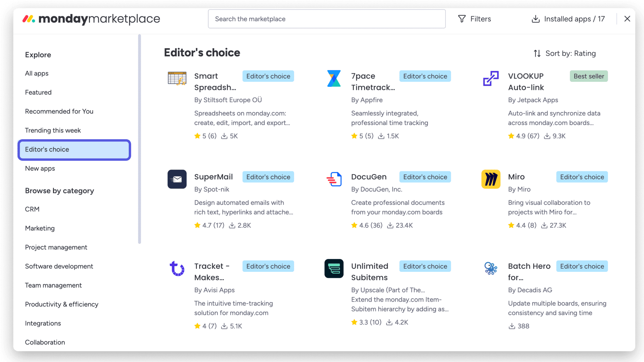This screenshot has width=644, height=362.
Task: Click the sort arrows icon
Action: coord(537,53)
